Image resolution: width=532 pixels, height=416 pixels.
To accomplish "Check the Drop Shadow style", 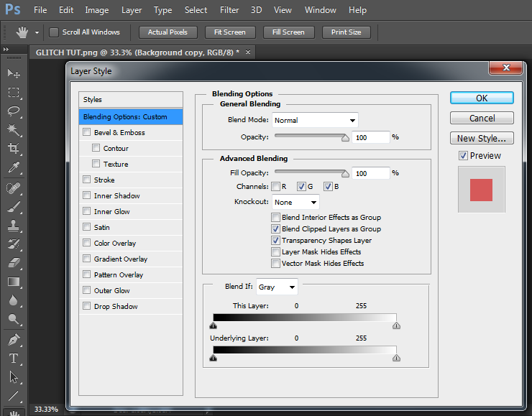I will [87, 307].
